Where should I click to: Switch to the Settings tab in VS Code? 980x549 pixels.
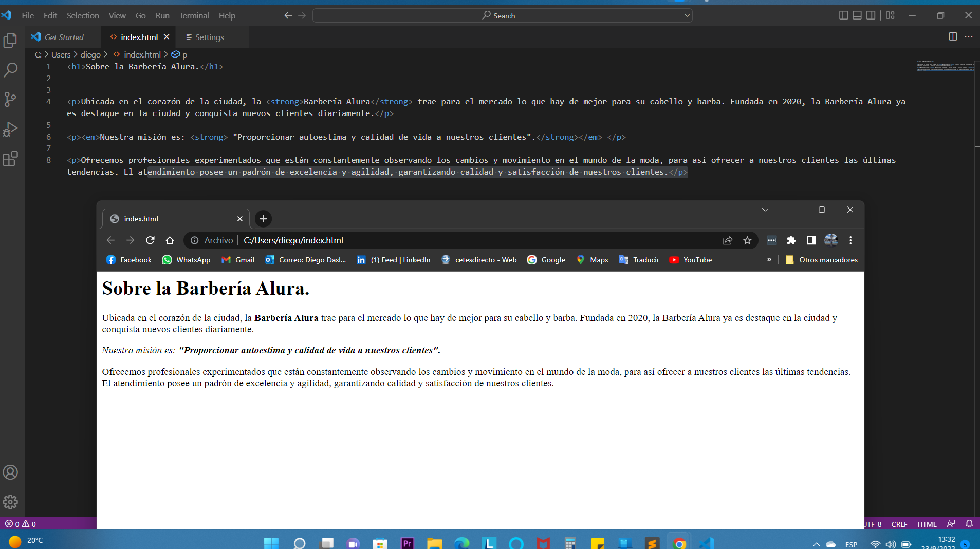point(205,37)
